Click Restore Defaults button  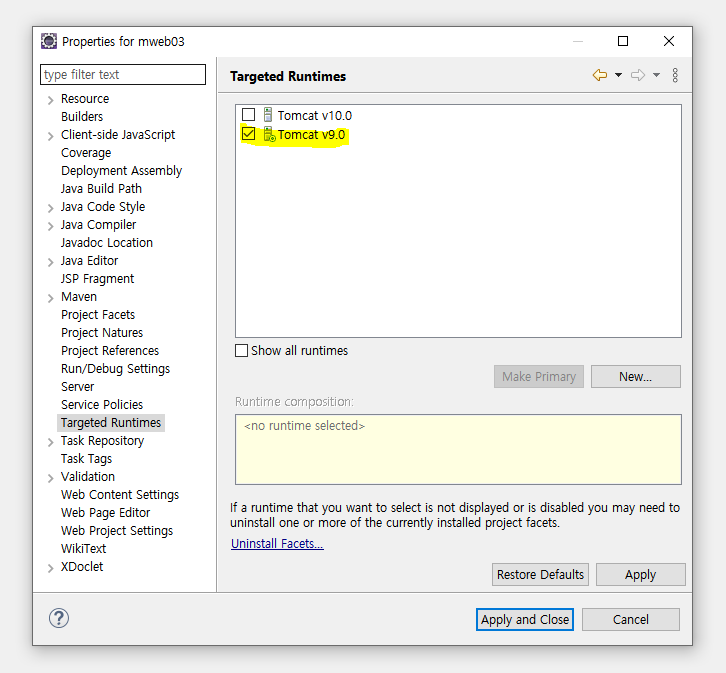pos(540,574)
